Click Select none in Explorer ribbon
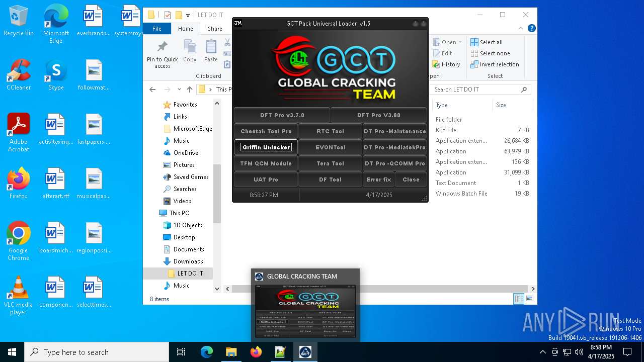 491,53
